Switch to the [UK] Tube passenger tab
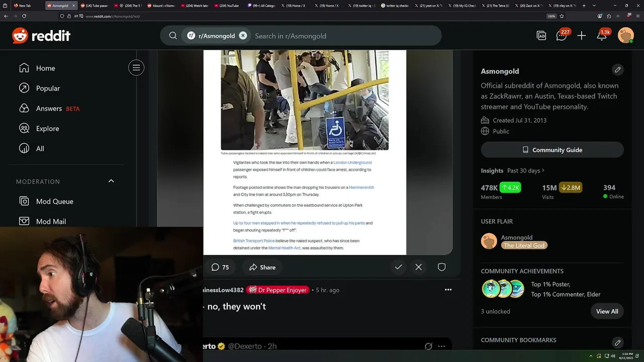 pyautogui.click(x=94, y=6)
